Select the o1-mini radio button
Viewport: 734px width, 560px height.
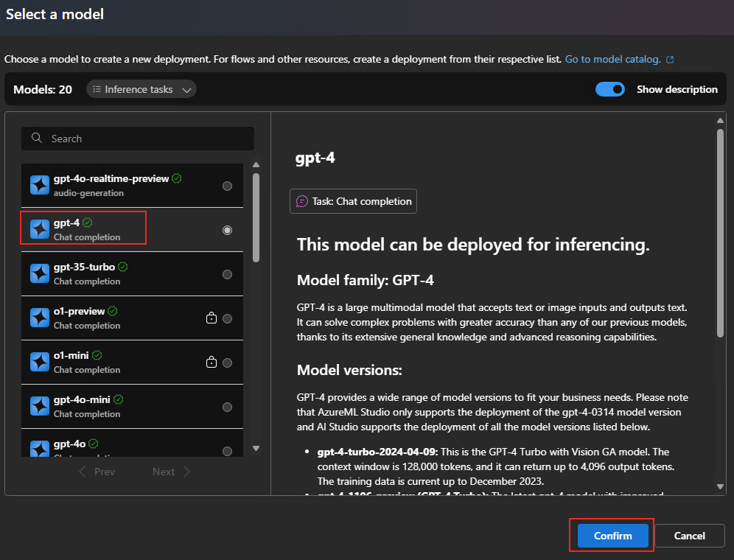click(228, 363)
